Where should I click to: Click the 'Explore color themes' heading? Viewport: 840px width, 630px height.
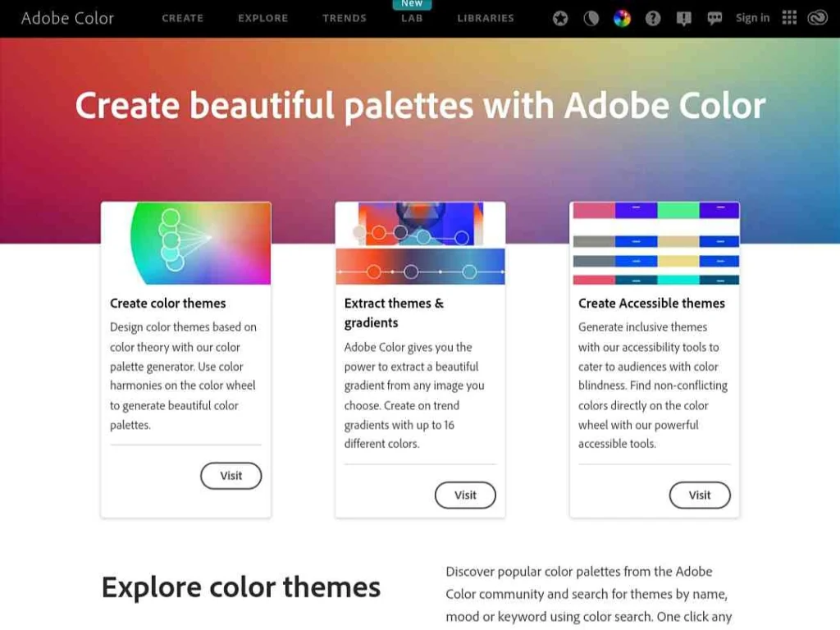[x=241, y=587]
